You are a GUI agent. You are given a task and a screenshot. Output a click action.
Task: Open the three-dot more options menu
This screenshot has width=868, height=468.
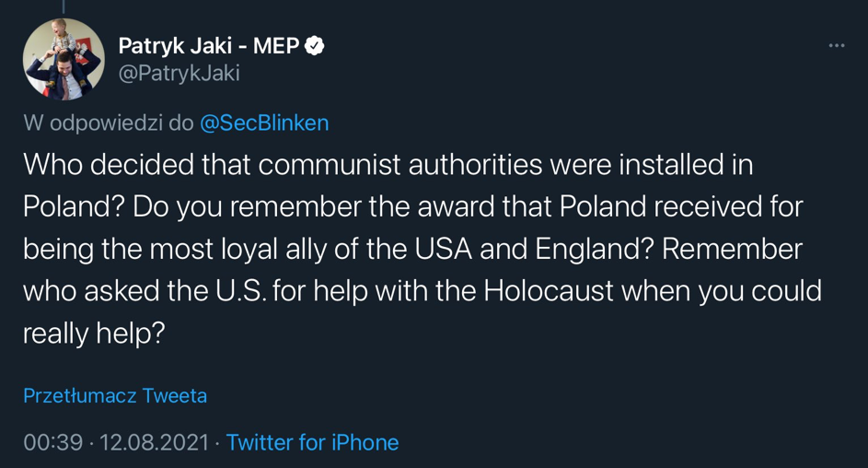(836, 45)
